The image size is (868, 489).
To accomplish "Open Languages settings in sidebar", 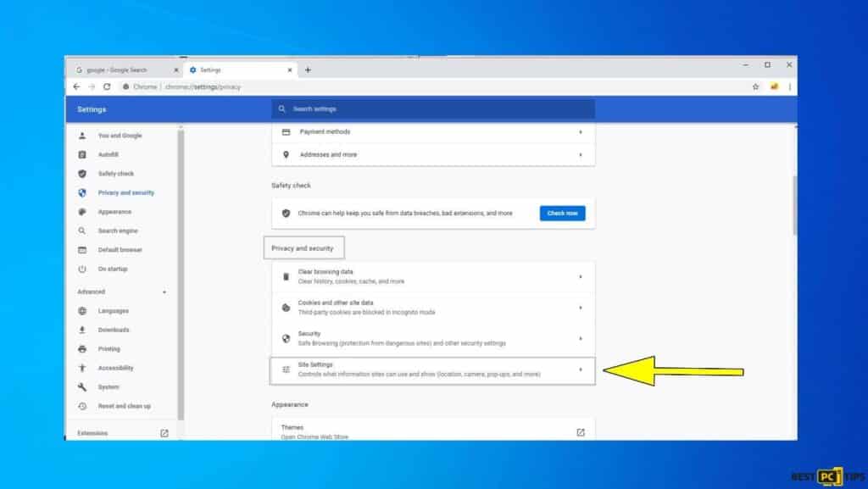I will point(113,311).
